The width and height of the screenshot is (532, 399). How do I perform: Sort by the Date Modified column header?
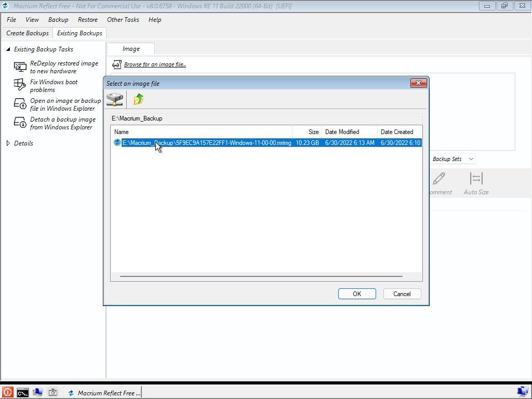[350, 132]
